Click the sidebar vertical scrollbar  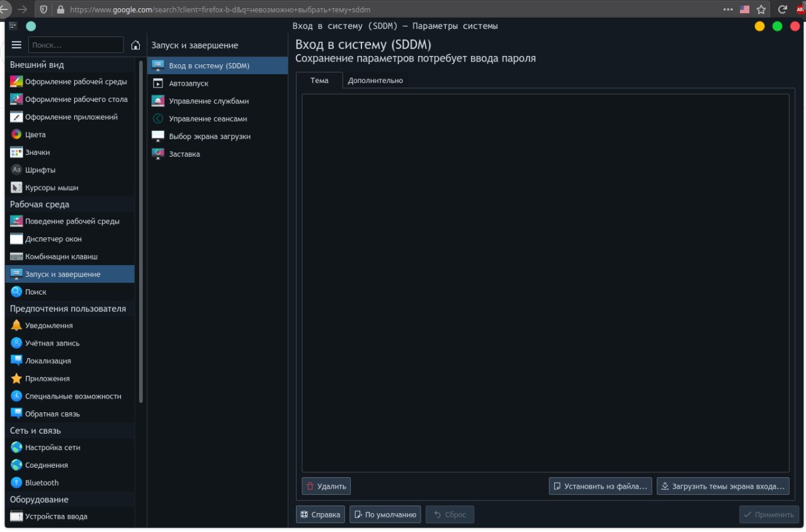141,231
